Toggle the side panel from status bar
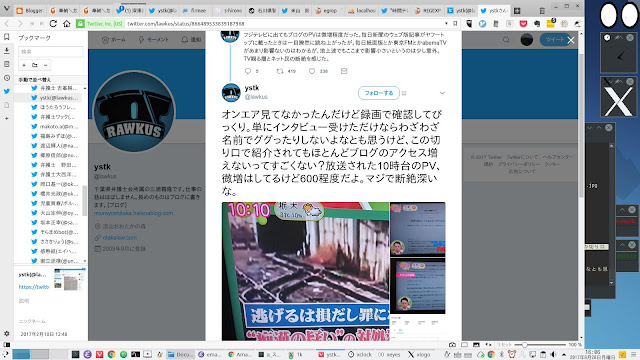 click(7, 345)
